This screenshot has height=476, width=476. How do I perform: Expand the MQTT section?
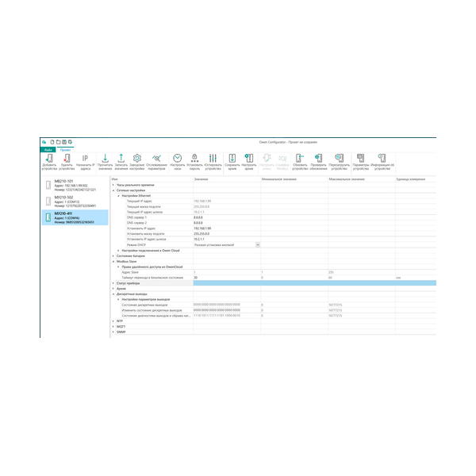coord(113,326)
